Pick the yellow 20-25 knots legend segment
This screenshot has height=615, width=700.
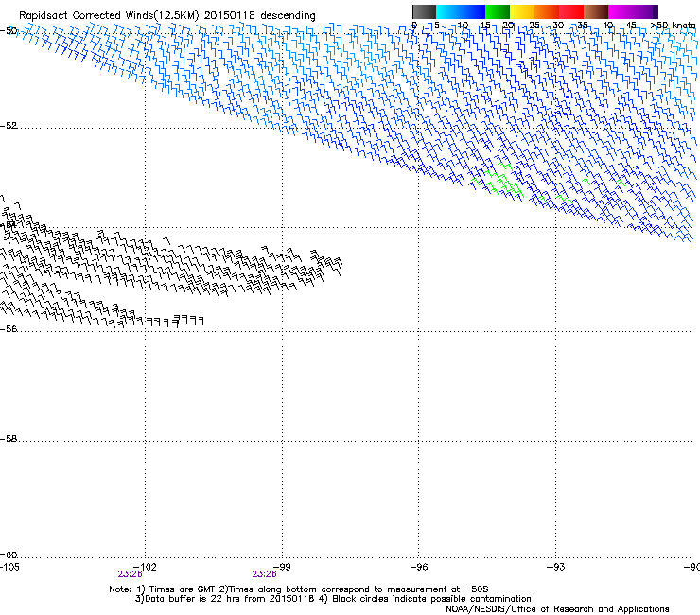point(522,11)
